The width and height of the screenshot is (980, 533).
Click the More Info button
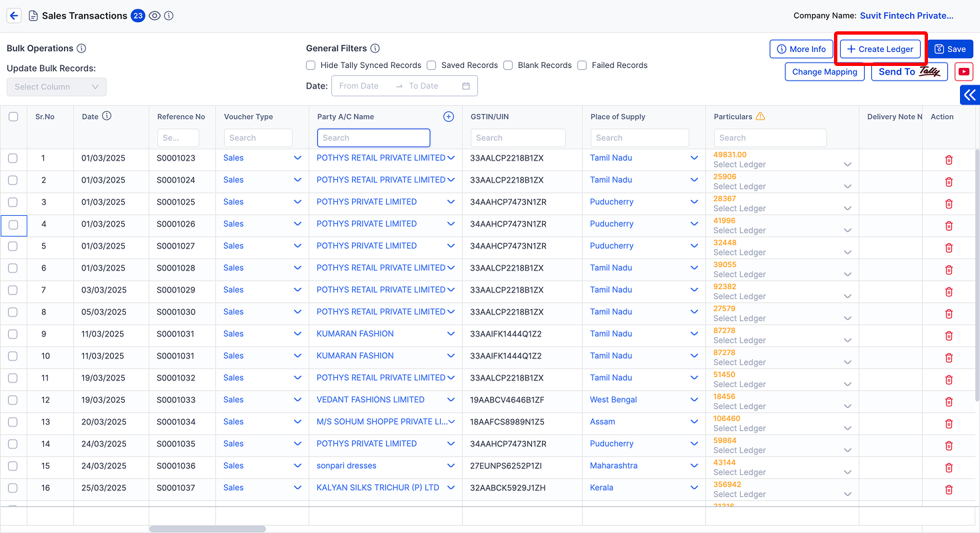pyautogui.click(x=801, y=49)
